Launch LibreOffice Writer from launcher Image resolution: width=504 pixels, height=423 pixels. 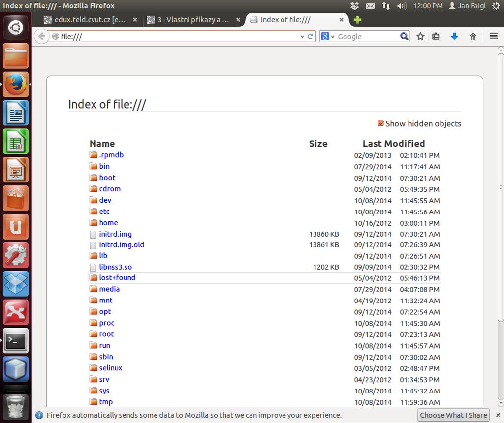tap(15, 113)
